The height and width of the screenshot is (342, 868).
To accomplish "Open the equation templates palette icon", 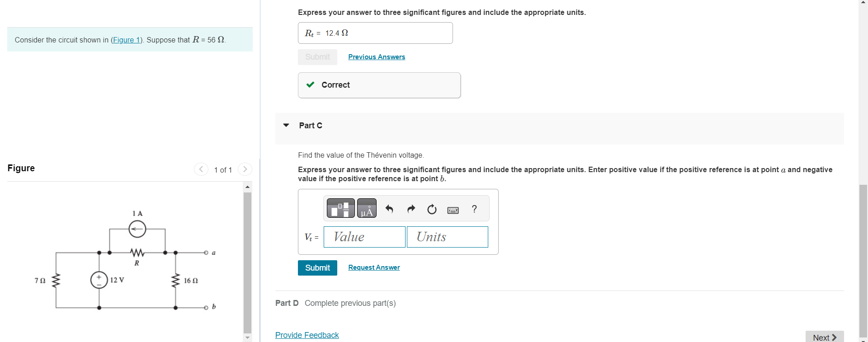I will coord(340,208).
